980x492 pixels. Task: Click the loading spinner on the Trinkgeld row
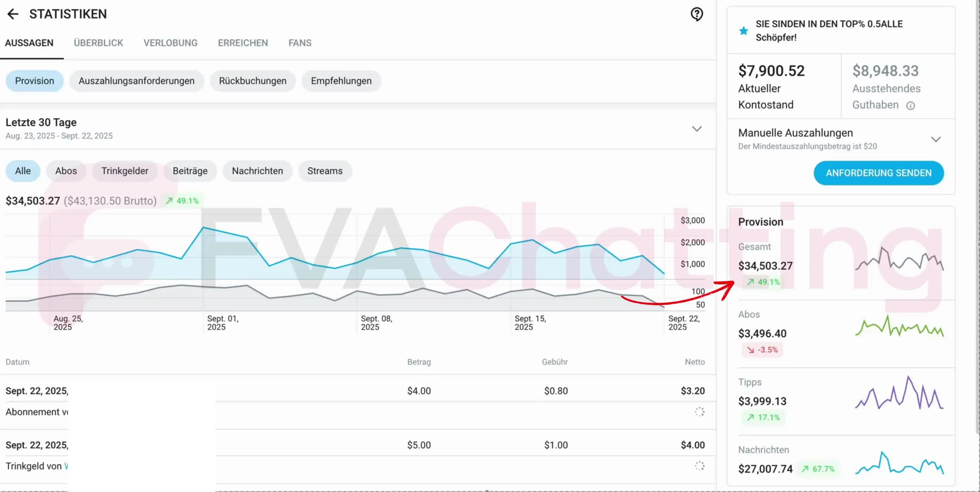click(x=700, y=465)
